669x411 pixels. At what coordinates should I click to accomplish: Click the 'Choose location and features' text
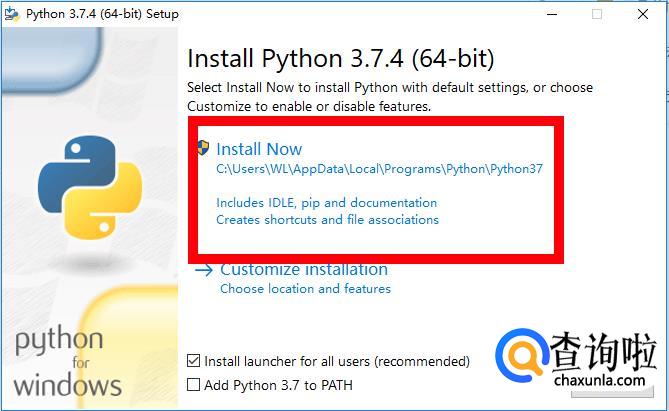tap(305, 289)
